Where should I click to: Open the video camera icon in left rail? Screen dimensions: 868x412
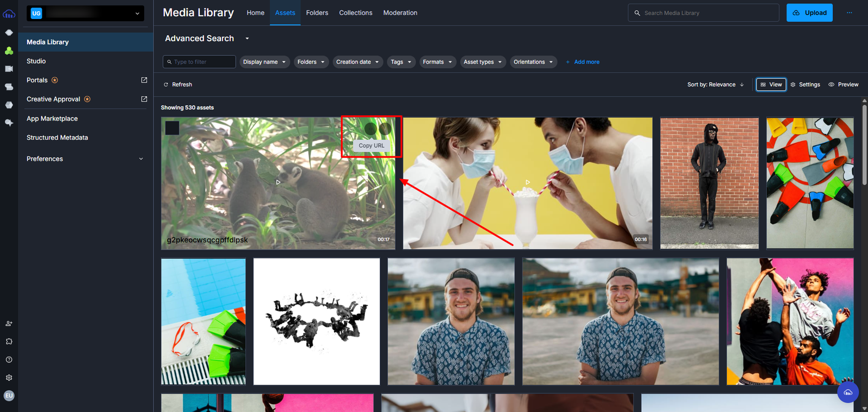(9, 69)
